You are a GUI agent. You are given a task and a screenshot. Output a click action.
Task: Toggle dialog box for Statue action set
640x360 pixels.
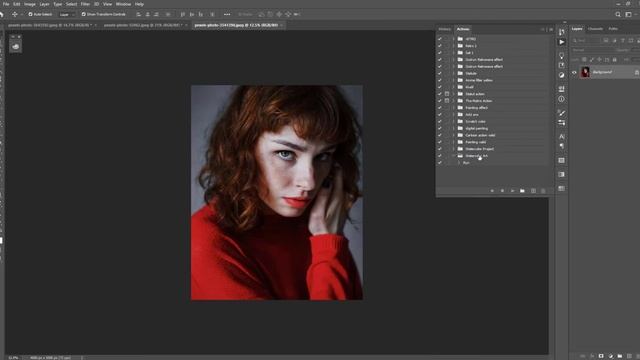pyautogui.click(x=447, y=94)
